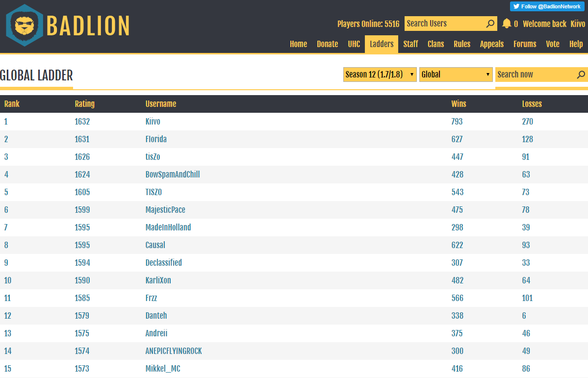Open the Home menu item
588x378 pixels.
tap(299, 44)
